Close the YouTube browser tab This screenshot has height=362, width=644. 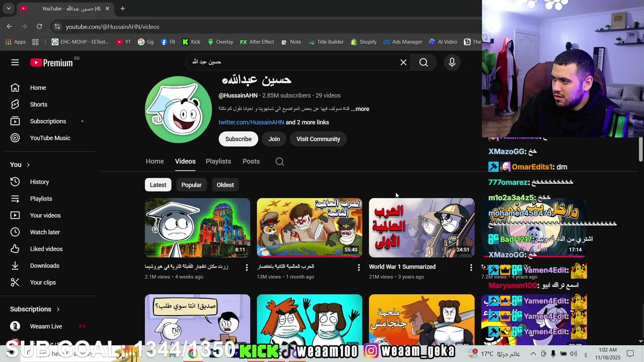click(x=107, y=9)
